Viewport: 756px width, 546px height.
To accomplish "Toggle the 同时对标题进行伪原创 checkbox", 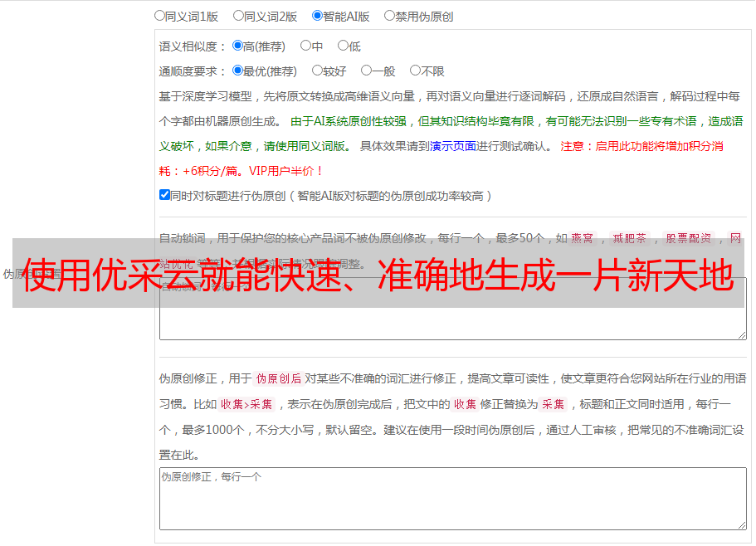I will 164,195.
